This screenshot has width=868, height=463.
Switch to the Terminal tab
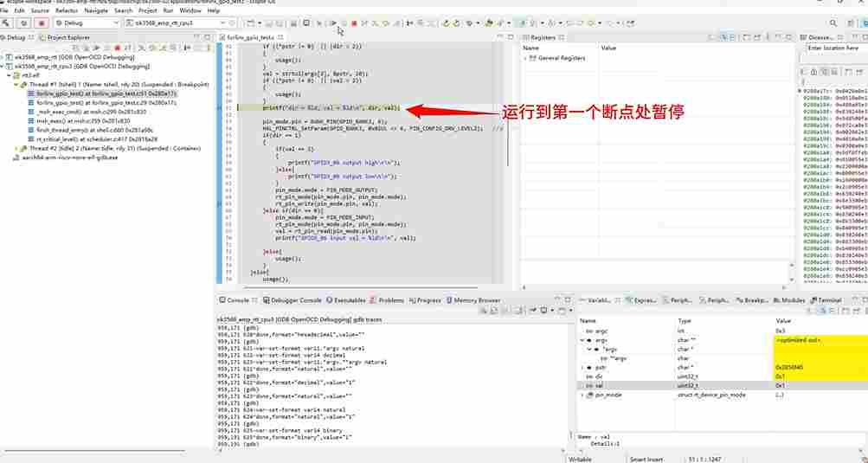pos(826,300)
